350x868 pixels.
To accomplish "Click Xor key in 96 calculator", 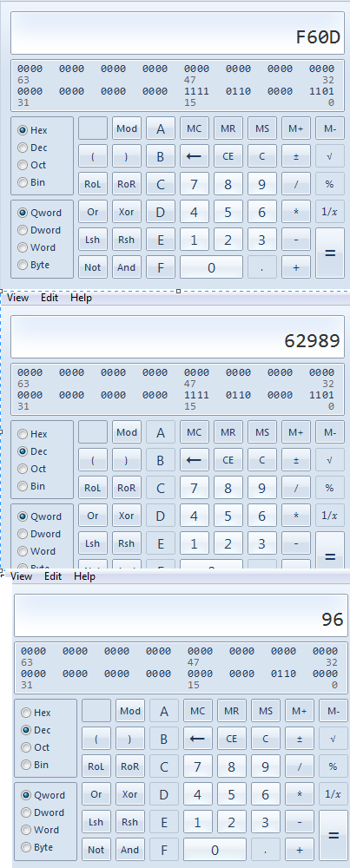I will click(130, 794).
